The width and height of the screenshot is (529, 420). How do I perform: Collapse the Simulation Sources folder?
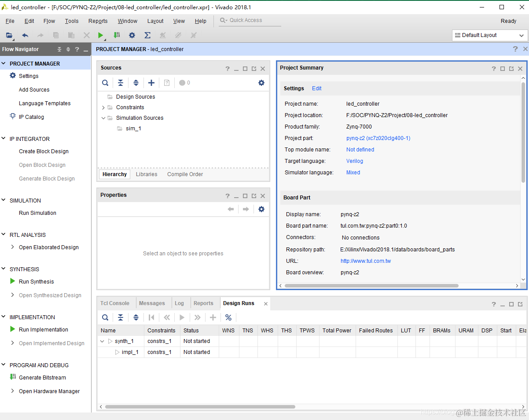(x=103, y=118)
